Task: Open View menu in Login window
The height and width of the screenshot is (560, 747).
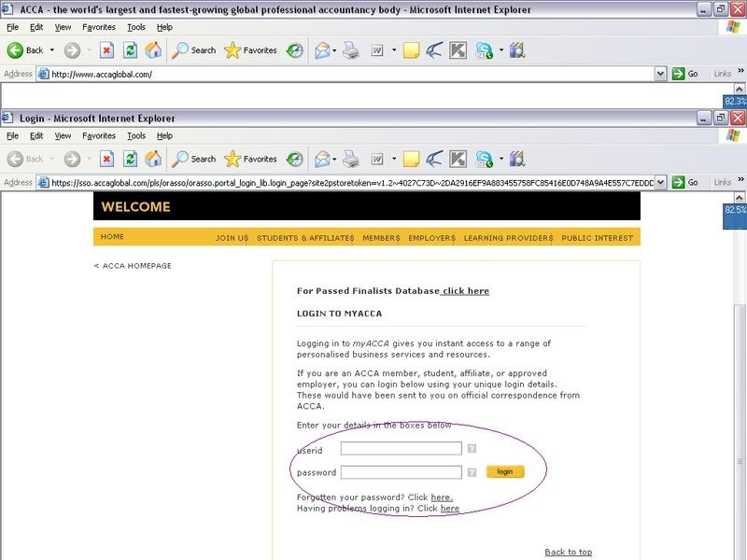Action: pyautogui.click(x=63, y=135)
